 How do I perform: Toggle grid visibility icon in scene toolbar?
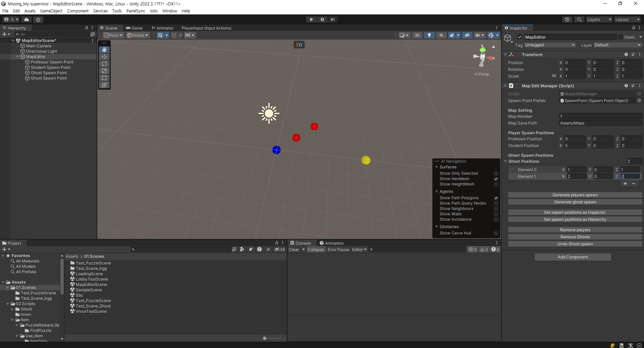coord(160,35)
